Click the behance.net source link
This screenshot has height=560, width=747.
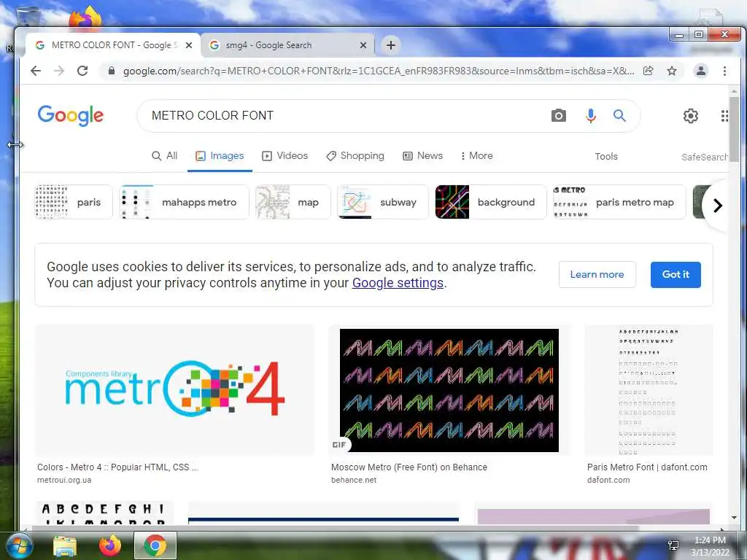[354, 480]
